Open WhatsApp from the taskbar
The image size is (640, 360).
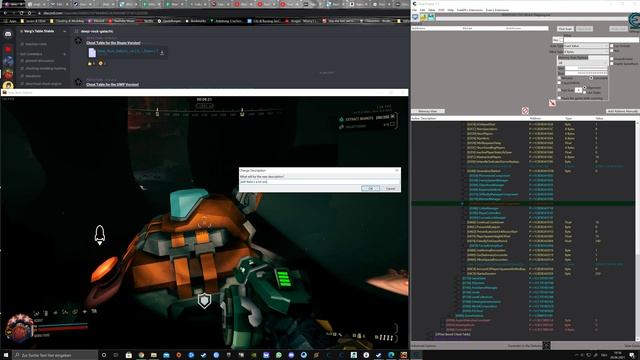click(x=278, y=355)
